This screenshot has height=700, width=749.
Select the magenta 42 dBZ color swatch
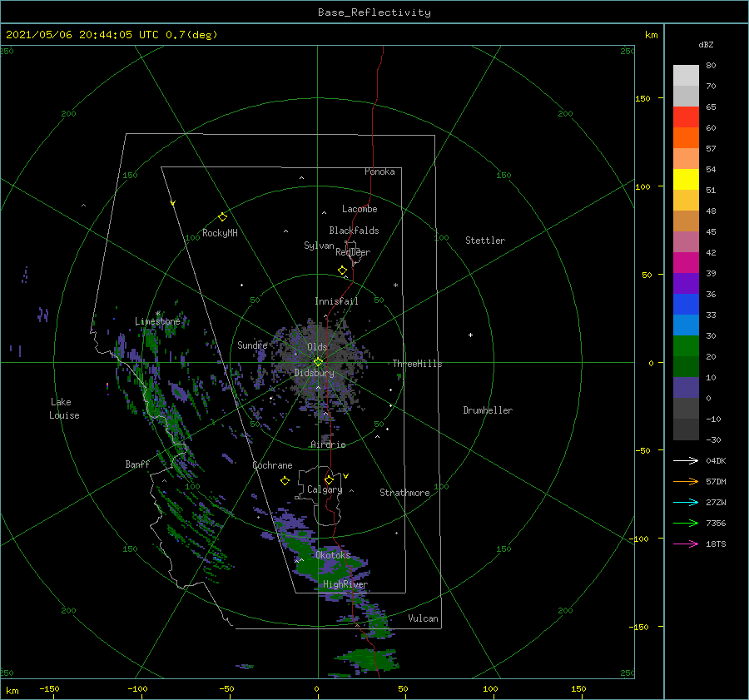pyautogui.click(x=686, y=262)
